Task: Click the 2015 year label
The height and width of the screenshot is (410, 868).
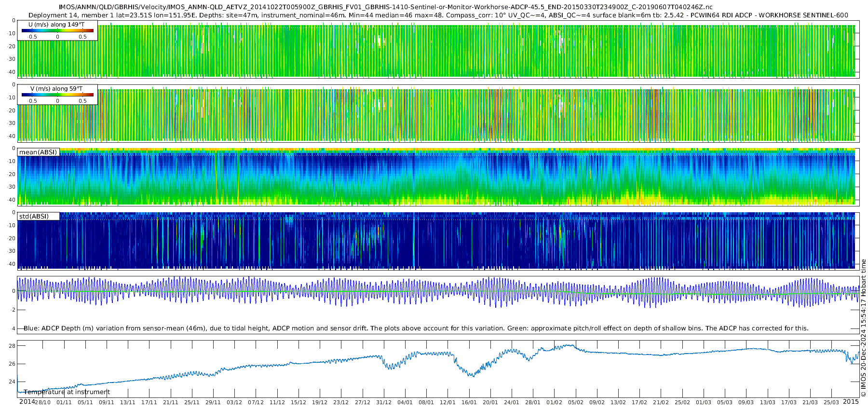Action: pyautogui.click(x=851, y=402)
